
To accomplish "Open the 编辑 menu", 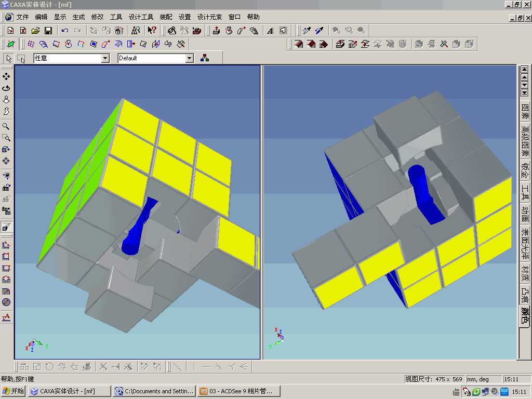I will (42, 17).
